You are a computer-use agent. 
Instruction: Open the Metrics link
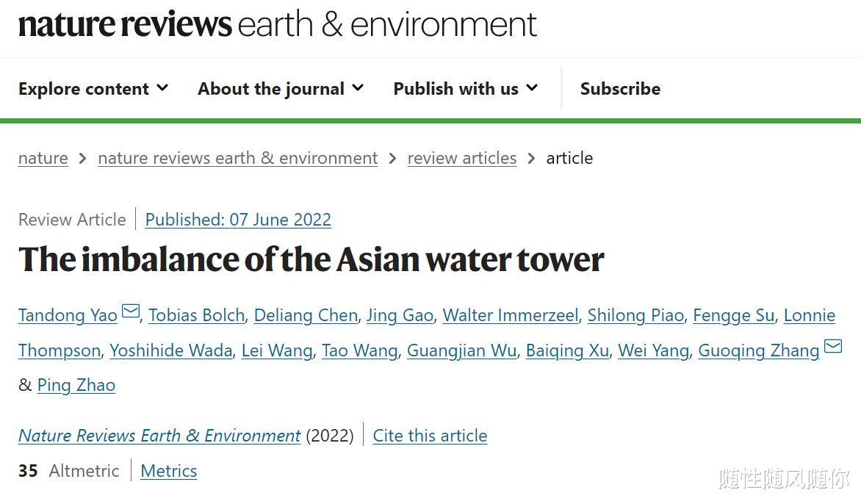coord(168,471)
